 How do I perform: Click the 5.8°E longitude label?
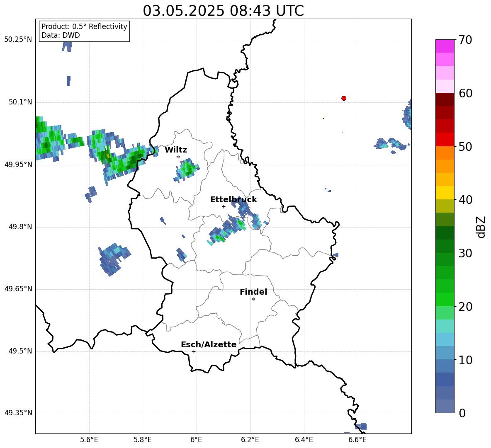(143, 440)
